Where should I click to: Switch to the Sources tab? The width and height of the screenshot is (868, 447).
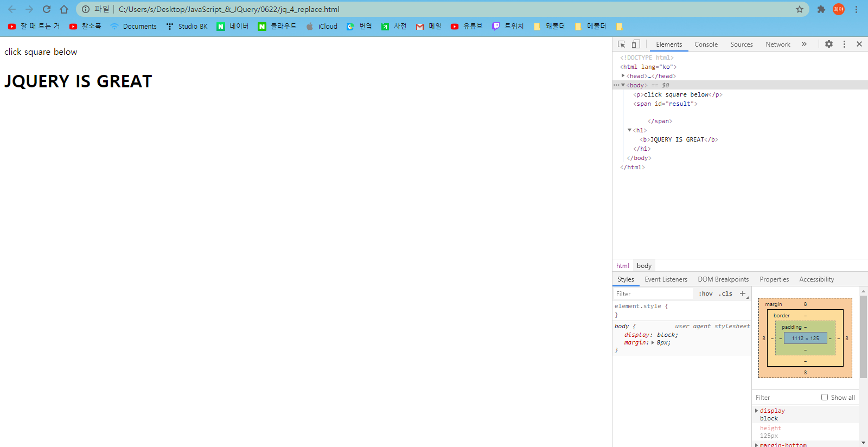click(741, 44)
